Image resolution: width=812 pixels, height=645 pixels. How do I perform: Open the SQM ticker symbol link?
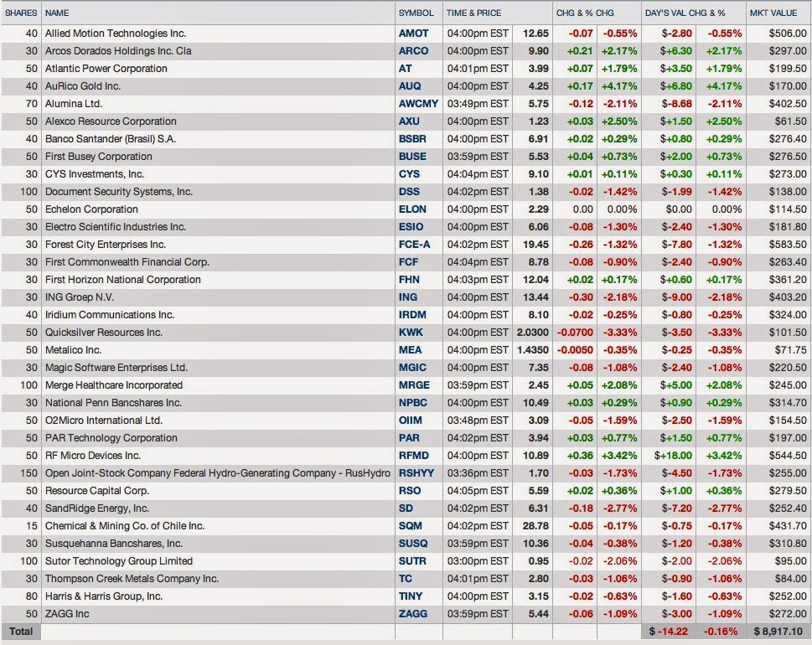coord(410,526)
